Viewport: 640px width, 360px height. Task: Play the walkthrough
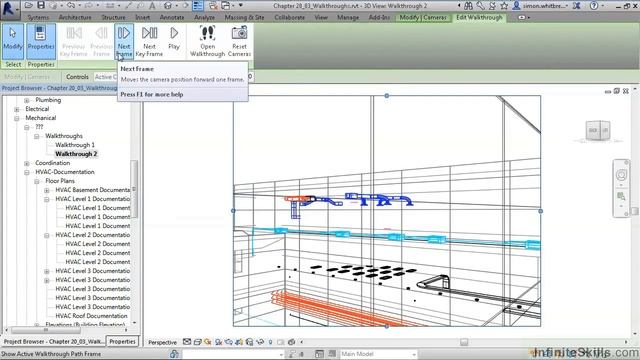(x=174, y=38)
